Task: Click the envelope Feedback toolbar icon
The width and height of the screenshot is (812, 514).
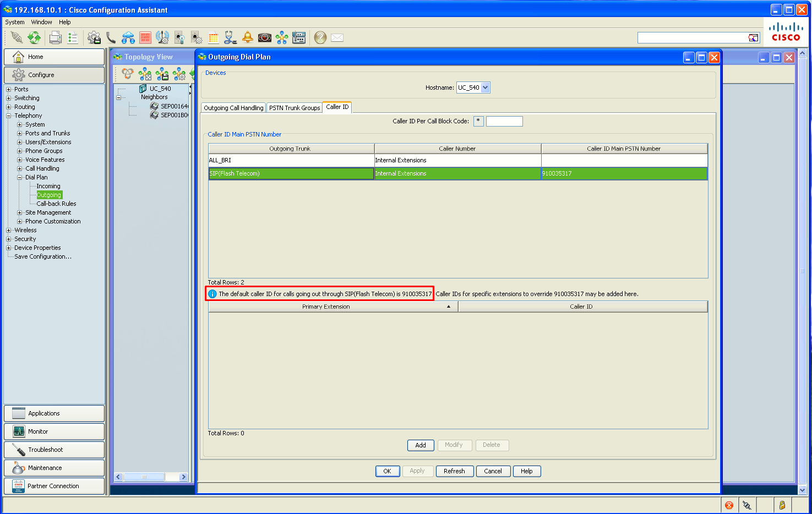Action: 337,37
